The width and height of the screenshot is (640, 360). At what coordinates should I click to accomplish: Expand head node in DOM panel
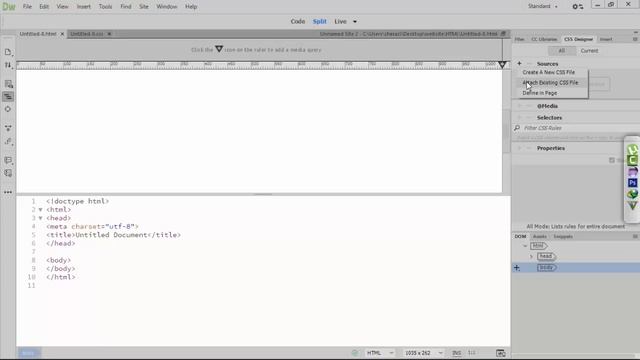531,256
